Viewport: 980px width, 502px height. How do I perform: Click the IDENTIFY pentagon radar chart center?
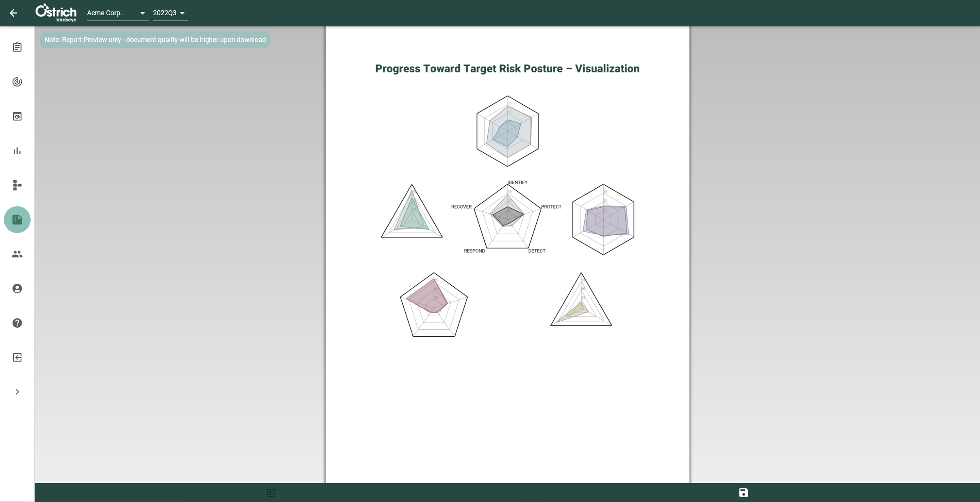[507, 216]
